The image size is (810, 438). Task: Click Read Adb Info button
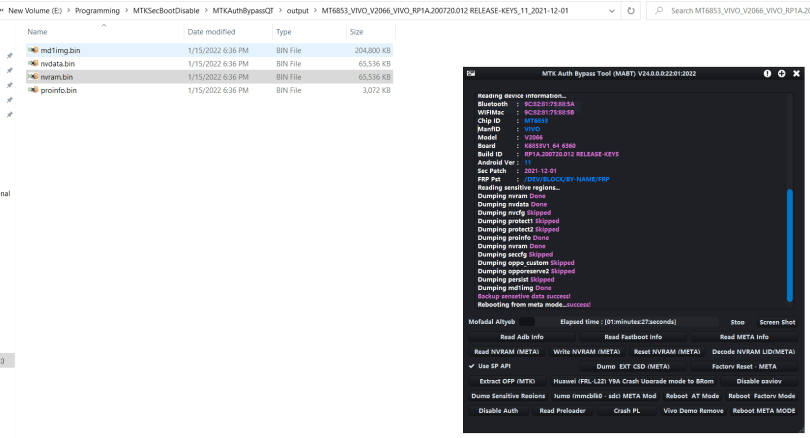(x=522, y=337)
